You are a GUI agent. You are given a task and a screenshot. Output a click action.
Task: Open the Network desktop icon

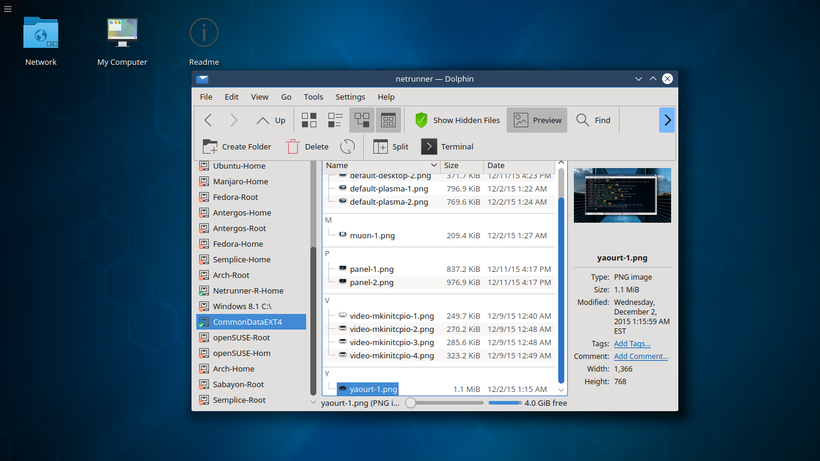[41, 42]
